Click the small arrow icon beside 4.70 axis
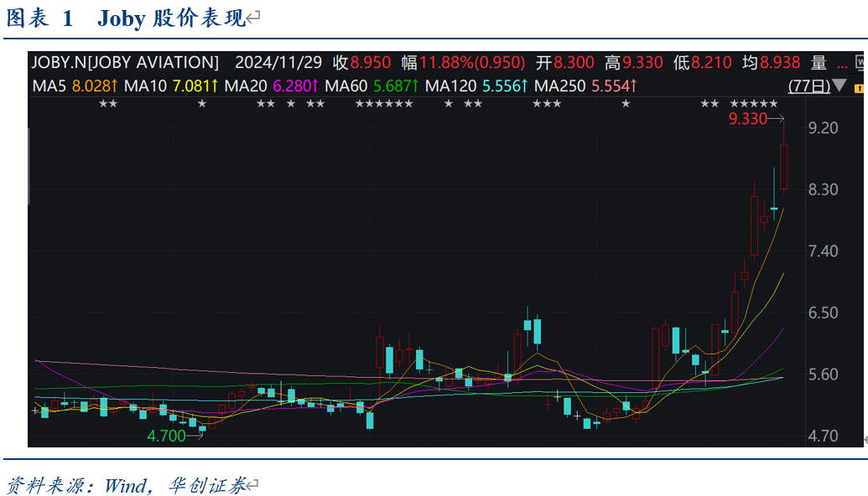868x496 pixels. [864, 438]
